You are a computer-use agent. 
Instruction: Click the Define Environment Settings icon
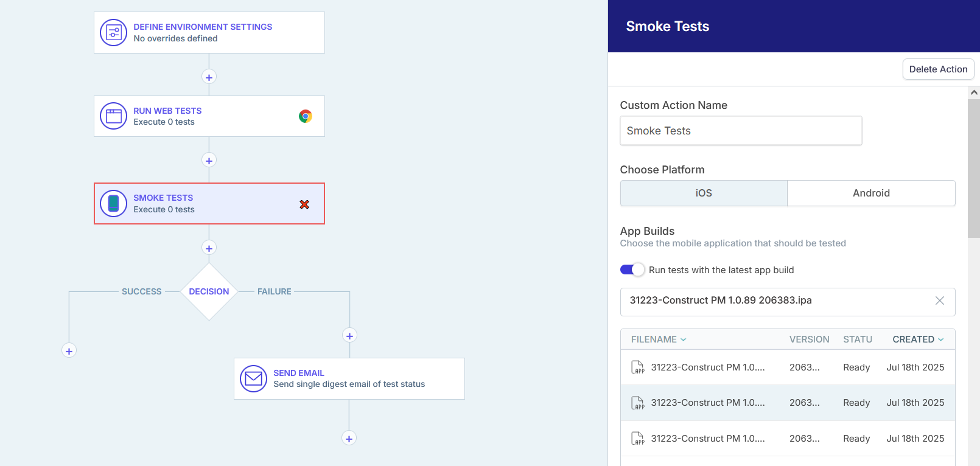pos(113,33)
